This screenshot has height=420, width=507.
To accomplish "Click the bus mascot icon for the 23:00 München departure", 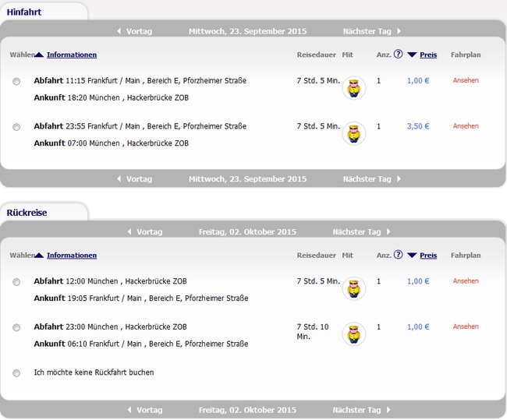I will coord(355,334).
